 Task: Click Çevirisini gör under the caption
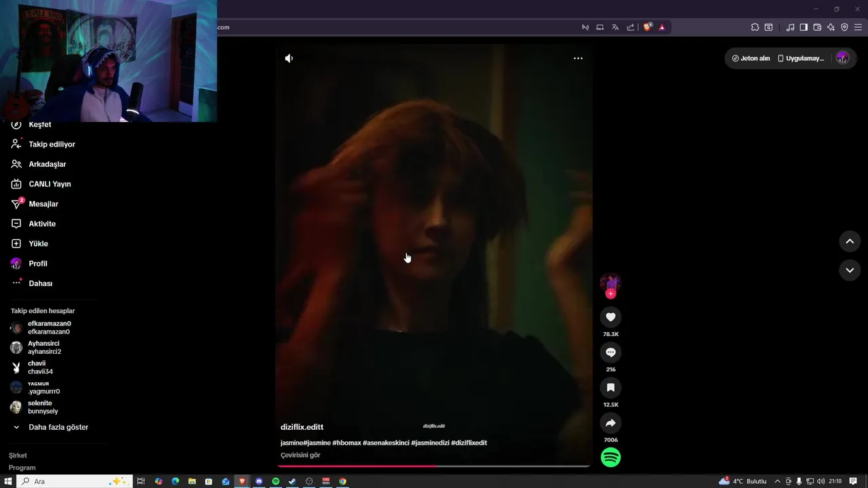click(300, 455)
